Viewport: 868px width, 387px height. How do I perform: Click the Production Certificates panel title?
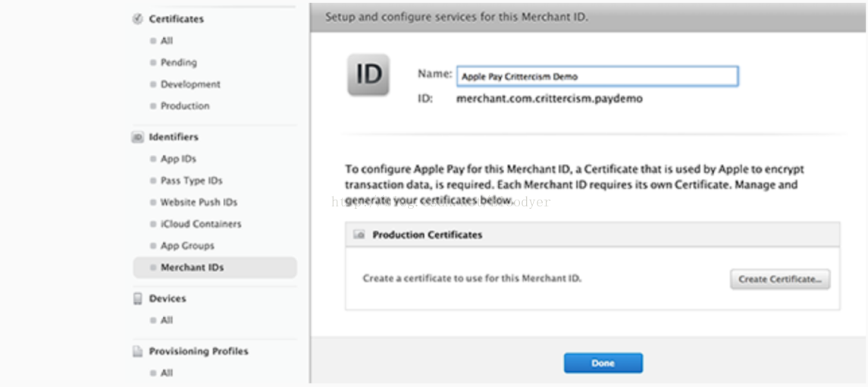(x=428, y=235)
